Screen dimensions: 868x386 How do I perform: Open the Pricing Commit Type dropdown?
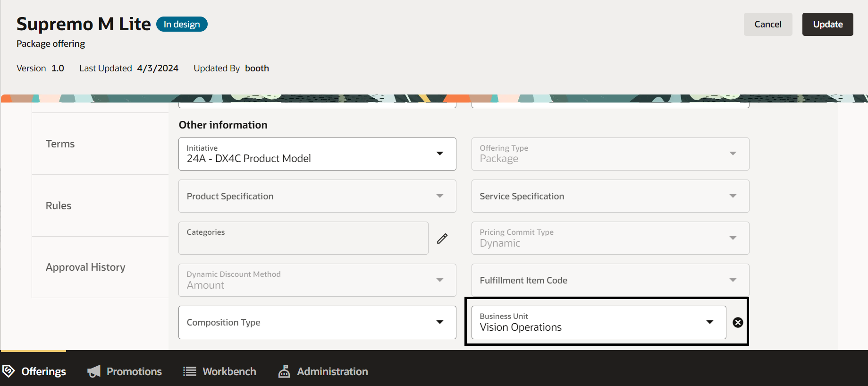click(733, 238)
